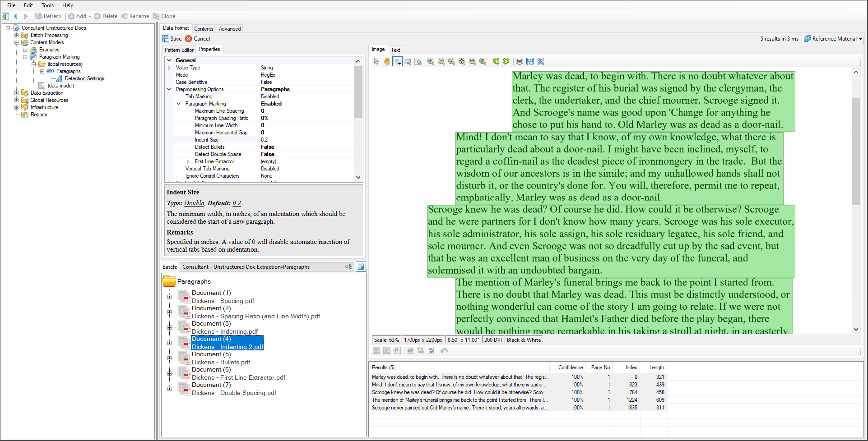Viewport: 868px width, 441px height.
Task: Select Dickens - Bullets.pdf document
Action: tap(221, 362)
